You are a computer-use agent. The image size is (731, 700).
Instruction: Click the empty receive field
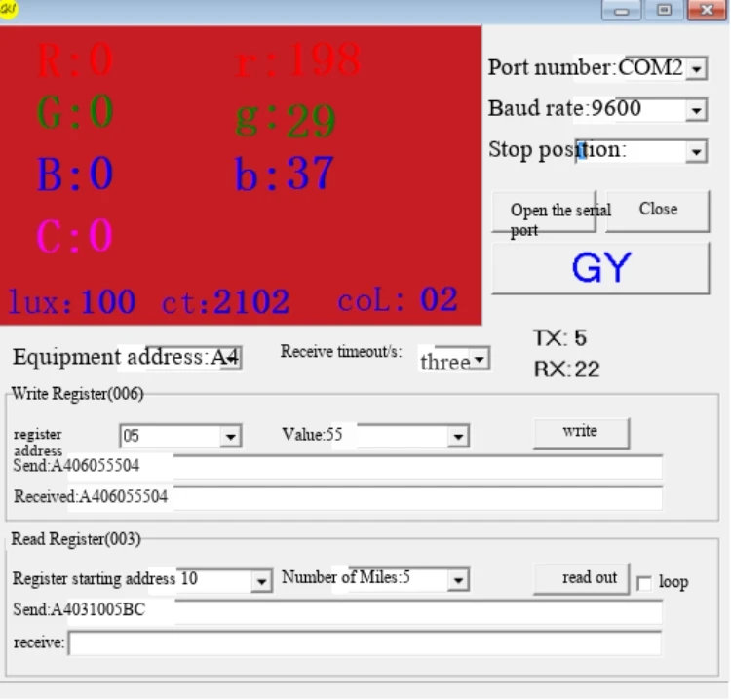tap(365, 643)
